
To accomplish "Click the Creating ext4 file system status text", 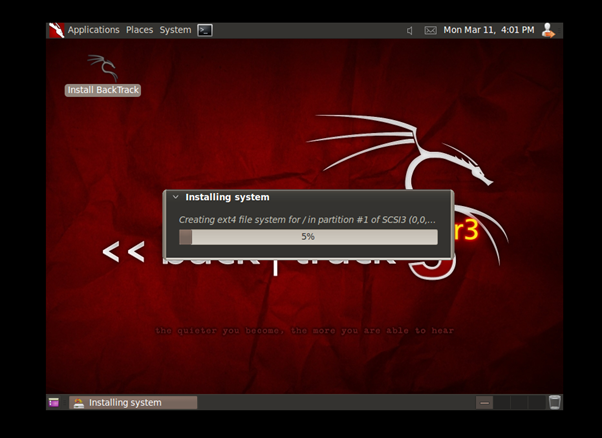I will (307, 220).
